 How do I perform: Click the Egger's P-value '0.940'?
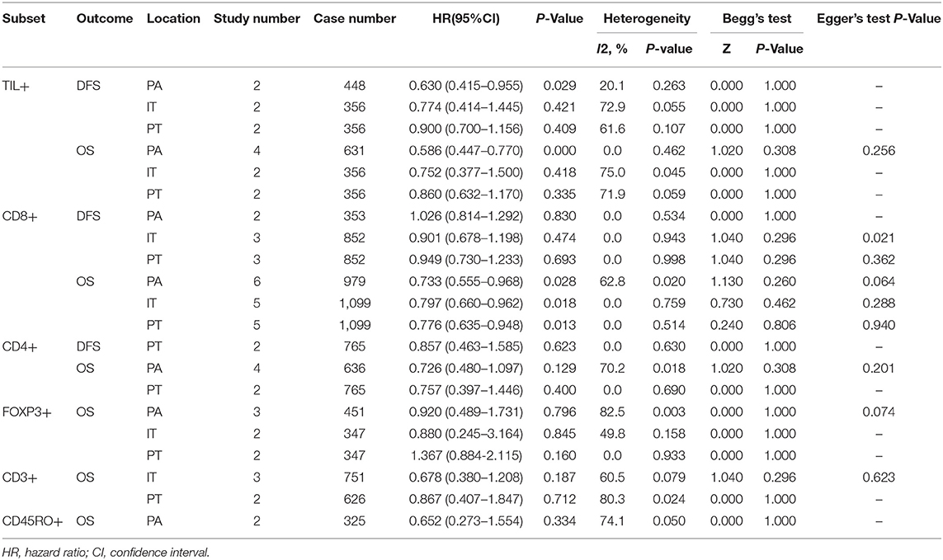(x=879, y=326)
